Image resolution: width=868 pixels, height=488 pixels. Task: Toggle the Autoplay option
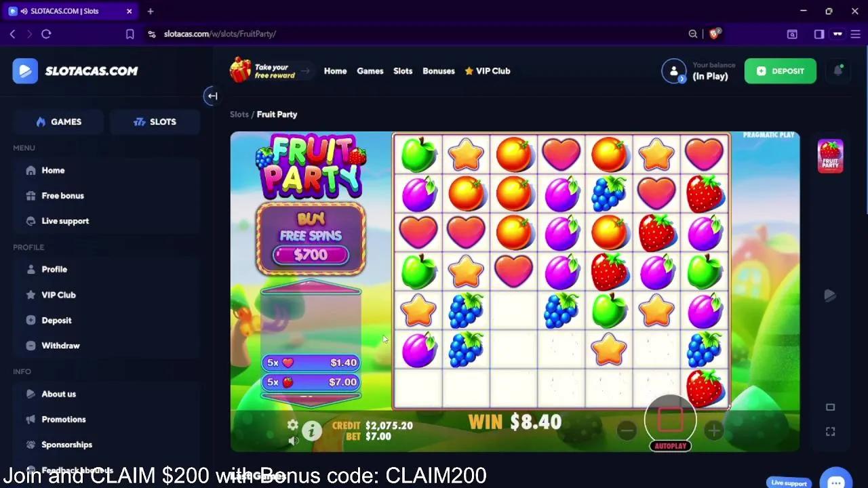point(670,446)
